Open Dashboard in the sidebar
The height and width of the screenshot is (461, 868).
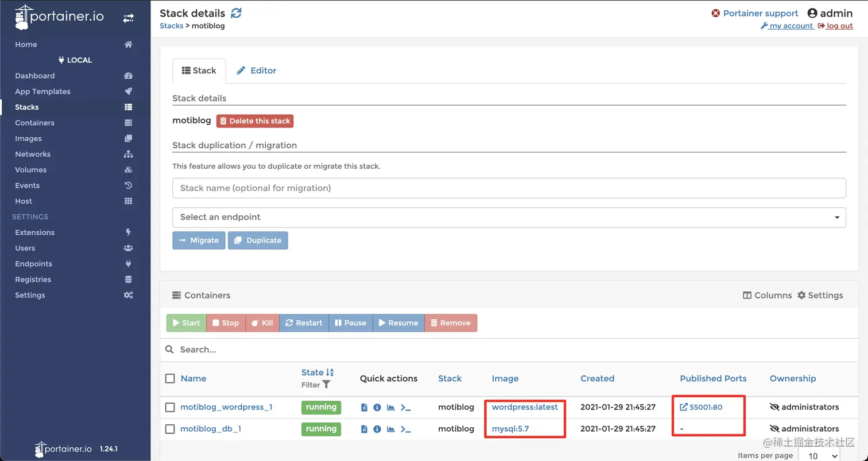[x=35, y=76]
